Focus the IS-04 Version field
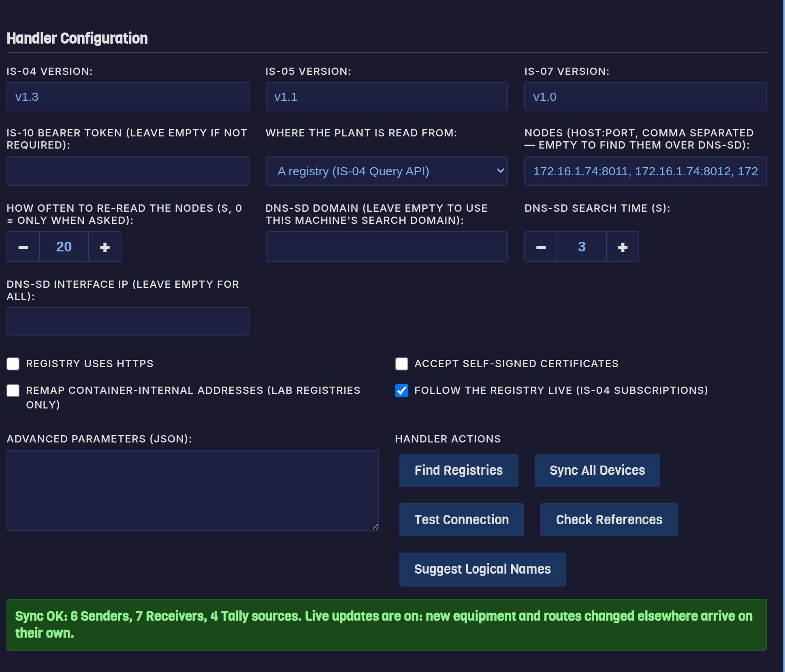The width and height of the screenshot is (785, 672). (128, 96)
